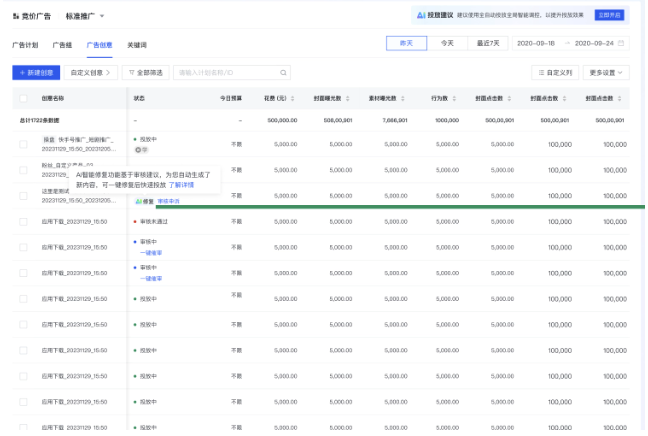Screen dimensions: 648x436
Task: Open the end date 2020-09-24 picker
Action: click(594, 43)
